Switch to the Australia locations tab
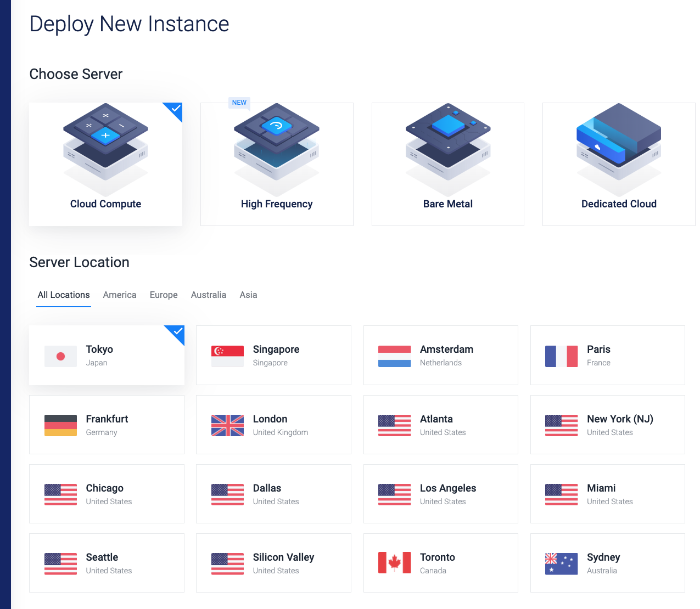Viewport: 700px width, 609px height. 209,295
